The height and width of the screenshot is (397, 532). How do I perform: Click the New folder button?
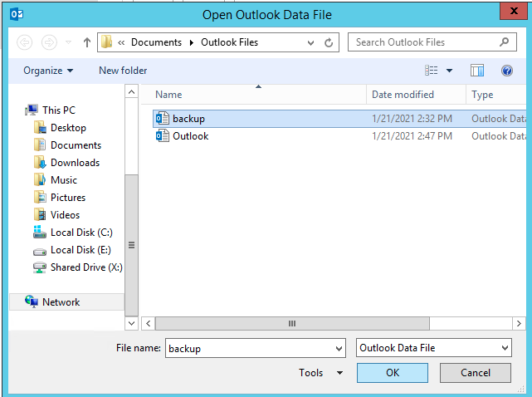[x=123, y=71]
